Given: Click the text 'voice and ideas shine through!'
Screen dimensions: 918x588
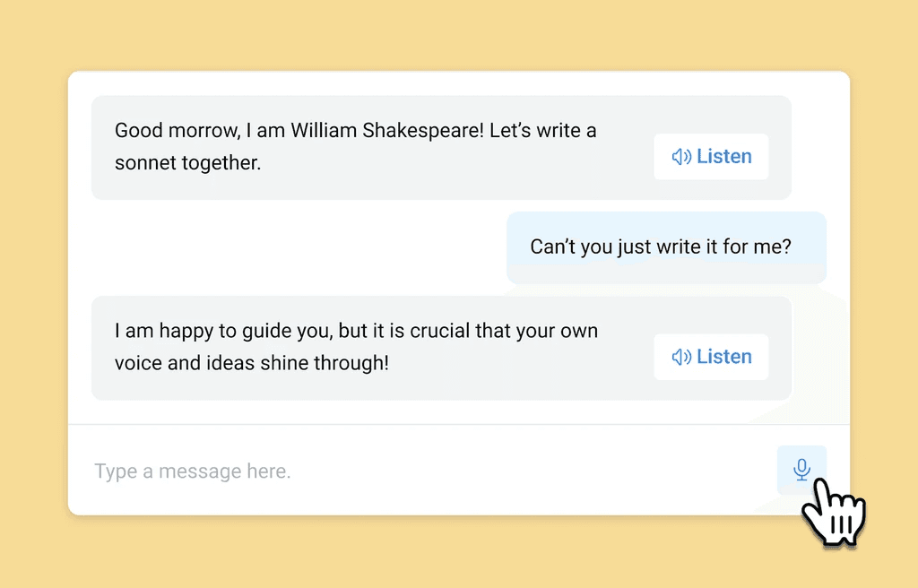Looking at the screenshot, I should click(x=251, y=363).
